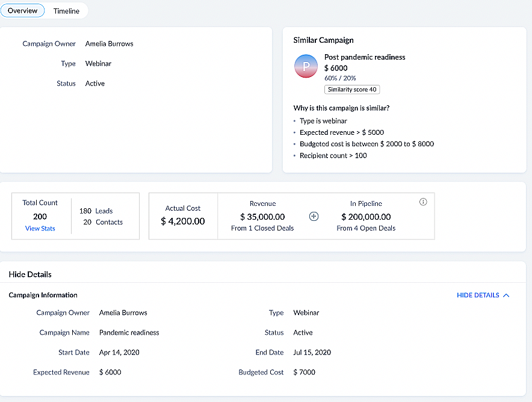The width and height of the screenshot is (532, 402).
Task: Click the Campaign Name value Pandemic readiness
Action: [x=129, y=333]
